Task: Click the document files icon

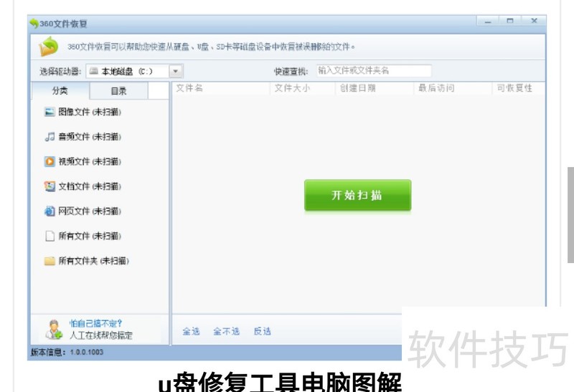Action: tap(50, 186)
